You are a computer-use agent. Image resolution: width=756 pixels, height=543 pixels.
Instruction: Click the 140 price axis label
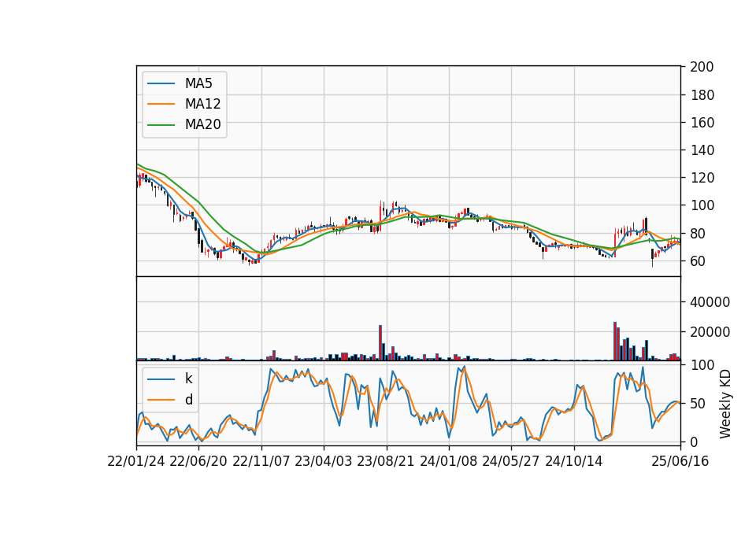point(702,150)
